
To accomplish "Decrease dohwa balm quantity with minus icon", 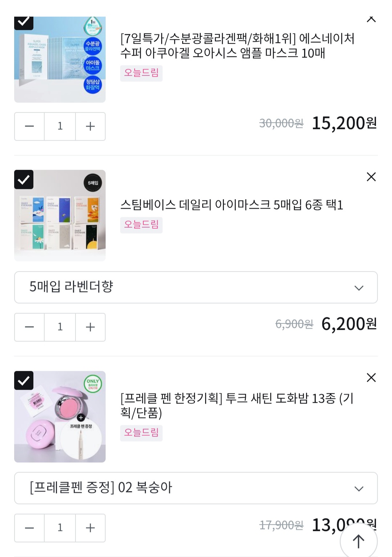I will [x=29, y=528].
